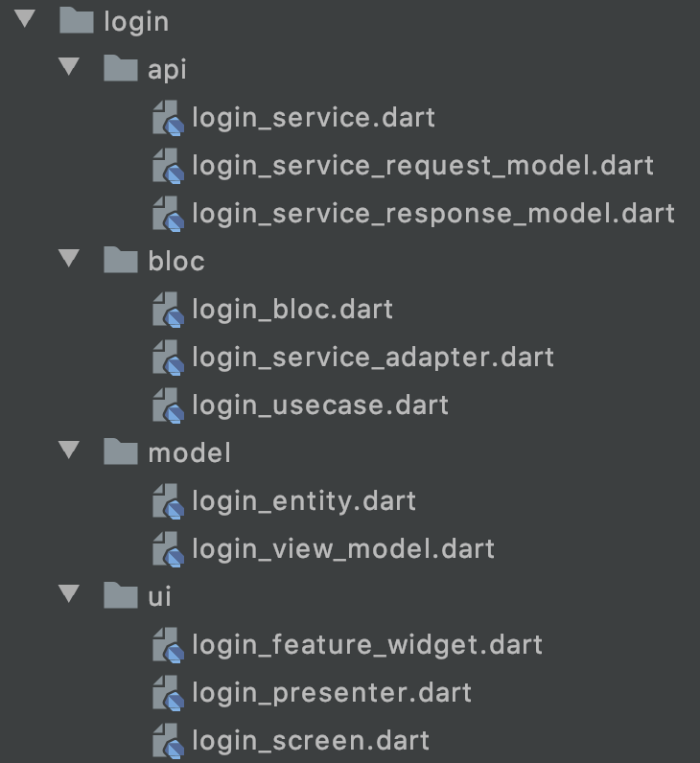Viewport: 700px width, 763px height.
Task: Click the file icon for login_presenter.dart
Action: coord(167,693)
